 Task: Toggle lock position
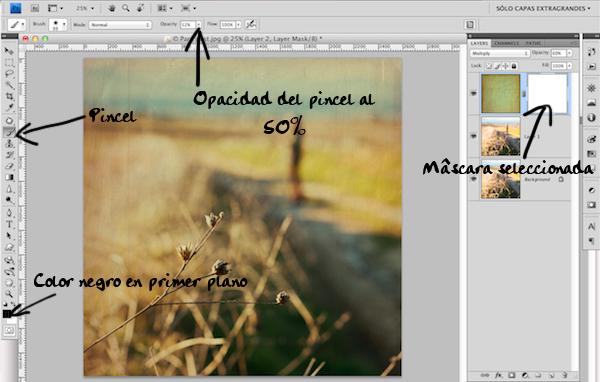tap(505, 66)
